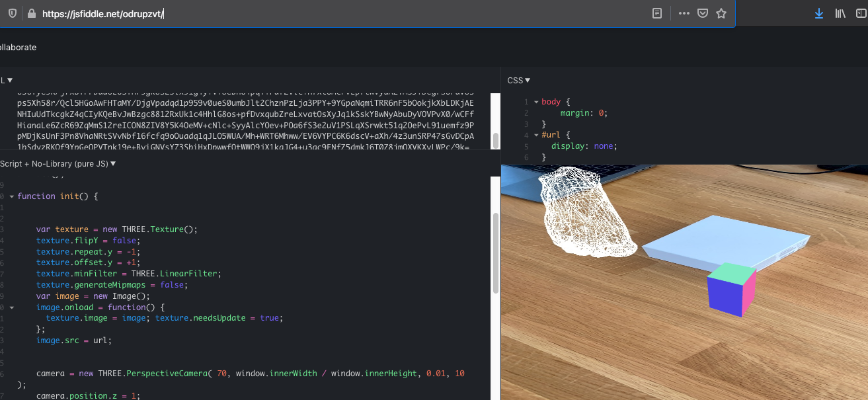The width and height of the screenshot is (868, 400).
Task: Save this fiddle to Pocket
Action: pos(702,13)
